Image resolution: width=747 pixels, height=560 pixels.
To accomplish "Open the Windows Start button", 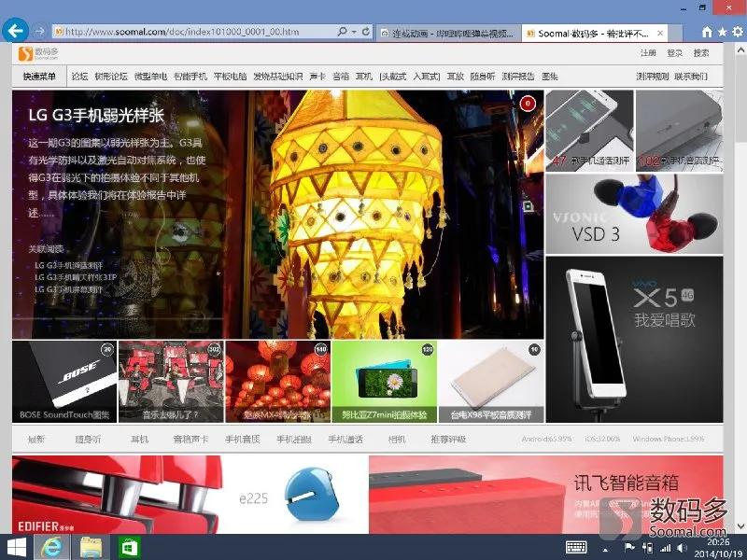I will [x=17, y=547].
